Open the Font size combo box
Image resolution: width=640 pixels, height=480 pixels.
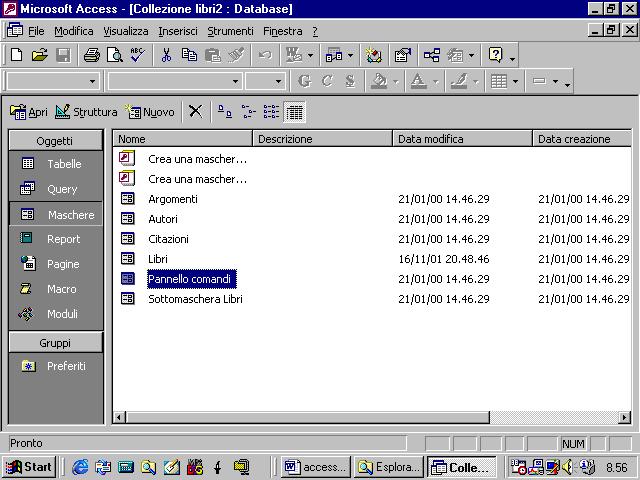coord(265,81)
